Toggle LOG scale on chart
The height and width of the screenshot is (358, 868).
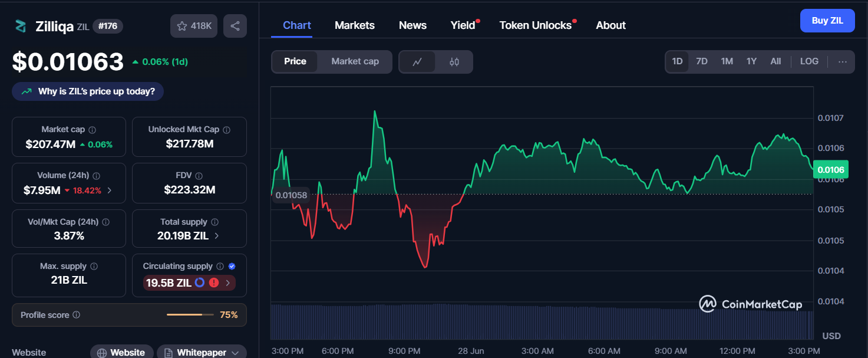[x=809, y=61]
